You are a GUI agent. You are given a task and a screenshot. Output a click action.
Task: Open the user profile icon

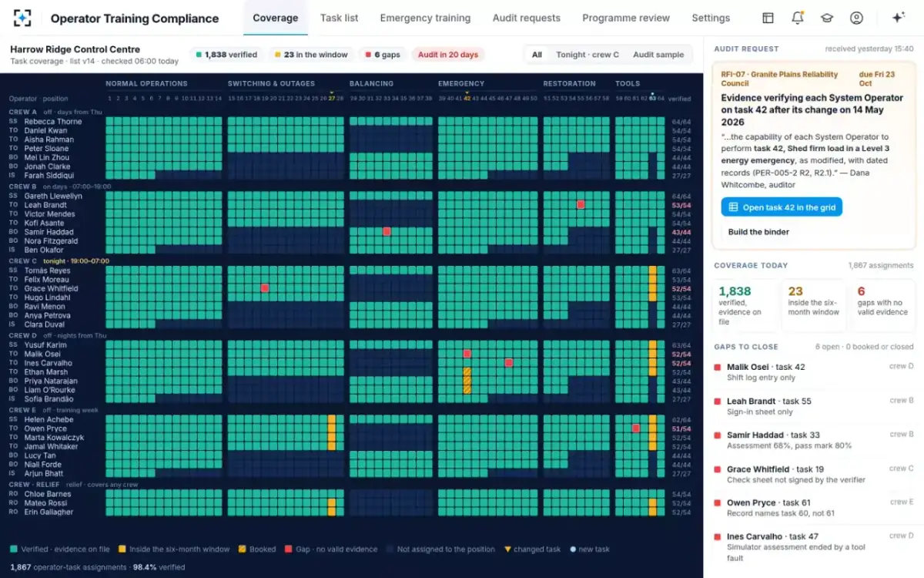tap(856, 18)
